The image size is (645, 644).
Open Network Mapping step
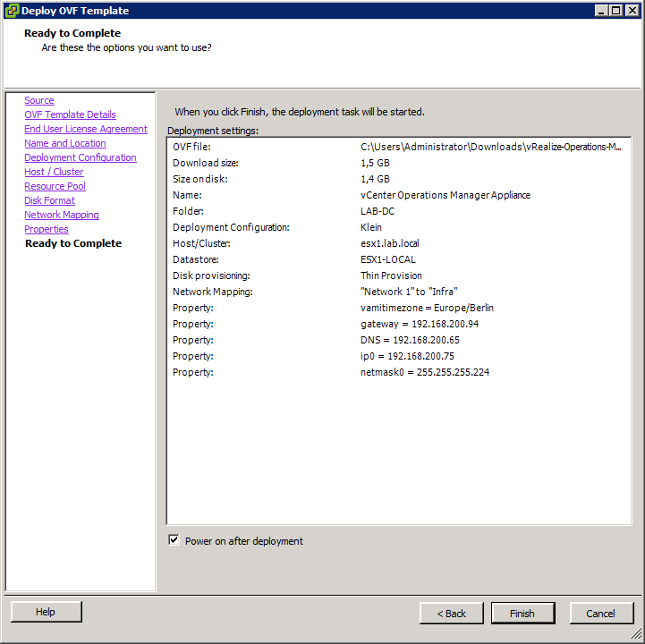click(62, 215)
